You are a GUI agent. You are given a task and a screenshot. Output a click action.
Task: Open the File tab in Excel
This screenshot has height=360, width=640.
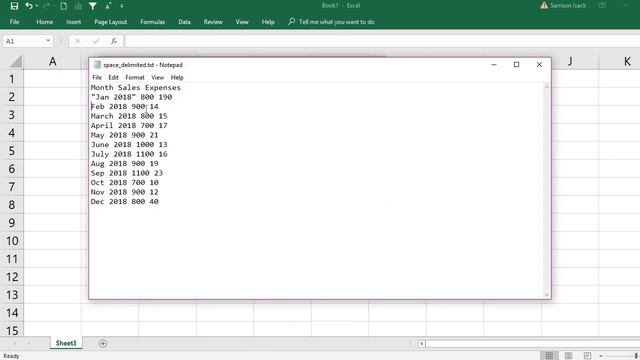(14, 22)
